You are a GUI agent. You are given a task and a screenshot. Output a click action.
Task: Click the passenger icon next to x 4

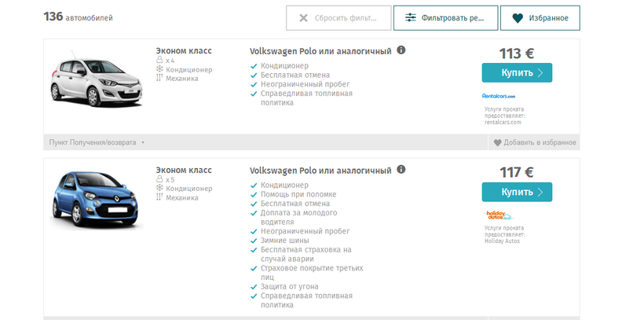pos(159,61)
